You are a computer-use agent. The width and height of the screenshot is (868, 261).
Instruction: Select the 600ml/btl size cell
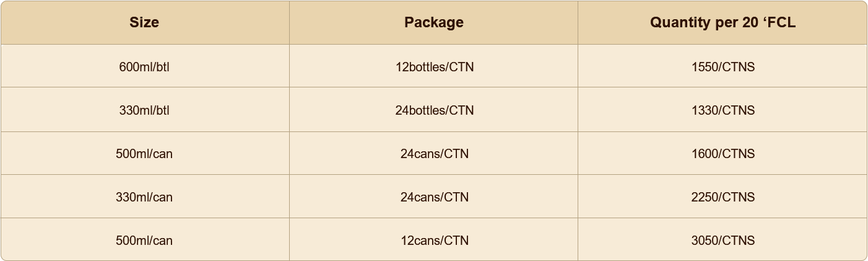click(144, 67)
